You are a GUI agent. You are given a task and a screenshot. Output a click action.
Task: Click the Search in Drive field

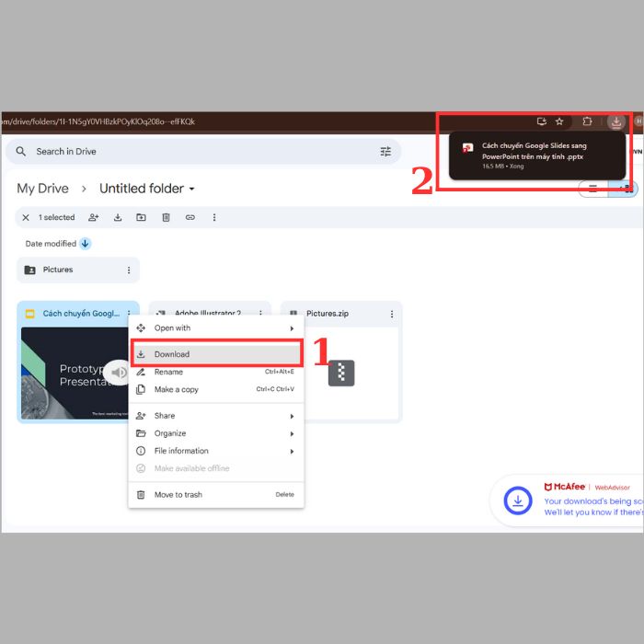click(x=203, y=152)
